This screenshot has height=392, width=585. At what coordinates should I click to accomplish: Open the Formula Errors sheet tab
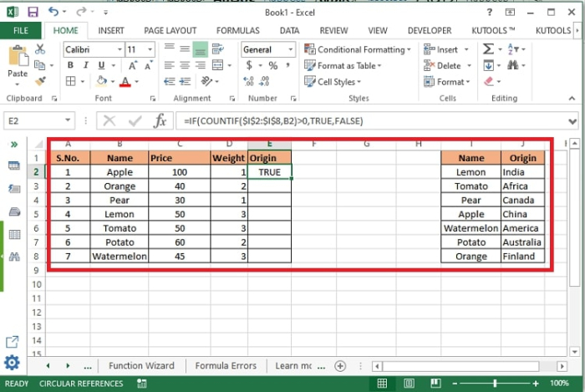(226, 365)
